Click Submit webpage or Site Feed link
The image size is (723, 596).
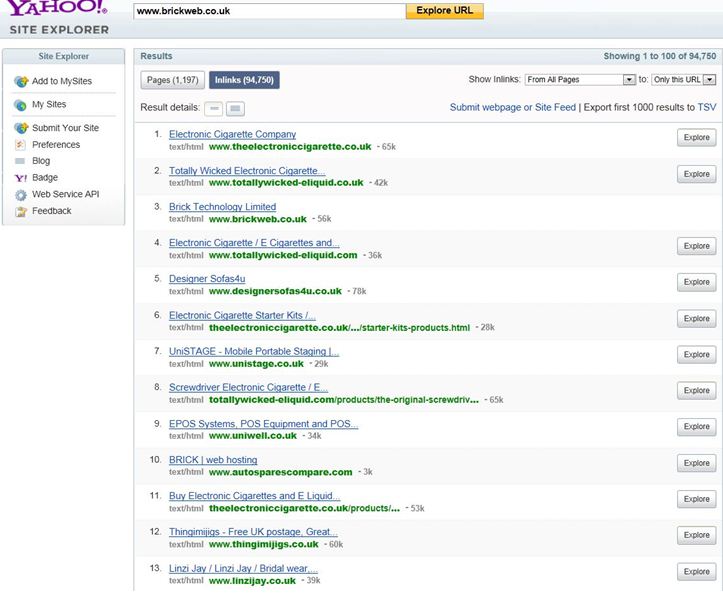[x=512, y=107]
